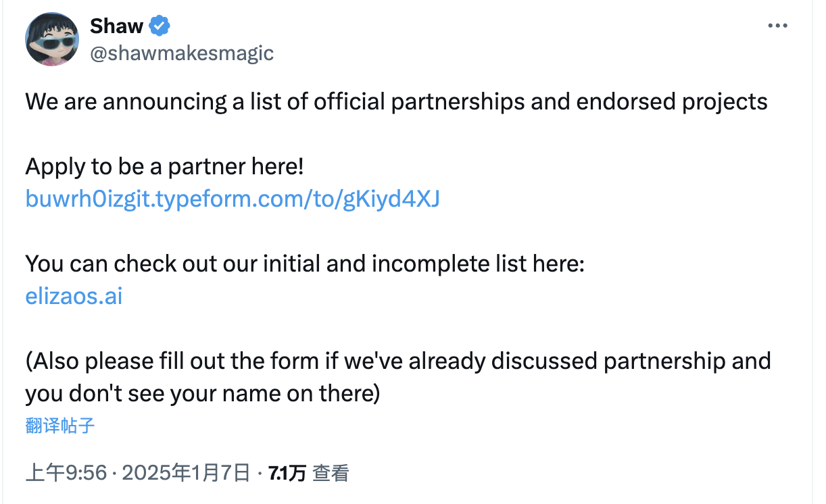Image resolution: width=826 pixels, height=504 pixels.
Task: Open Shaw's profile avatar picture
Action: [52, 39]
